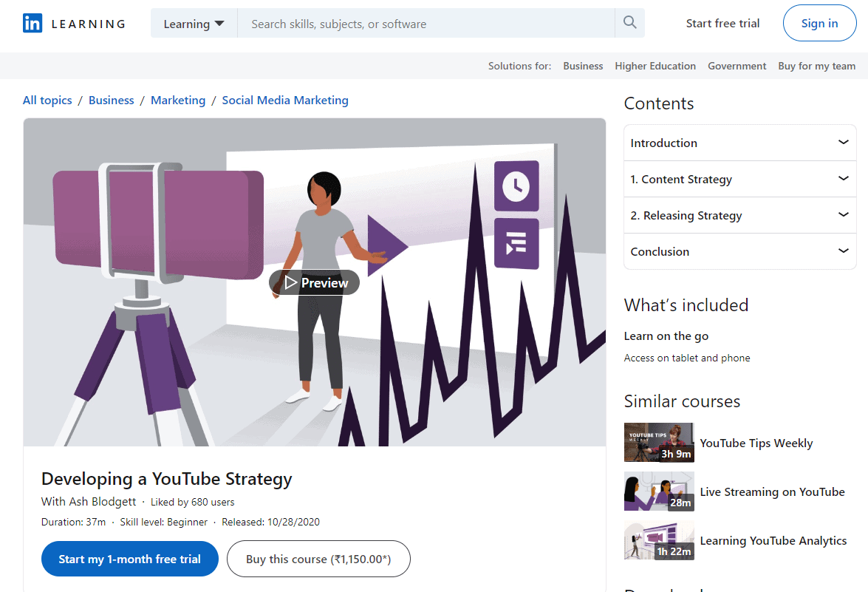Navigate to All topics breadcrumb
868x592 pixels.
coord(47,100)
